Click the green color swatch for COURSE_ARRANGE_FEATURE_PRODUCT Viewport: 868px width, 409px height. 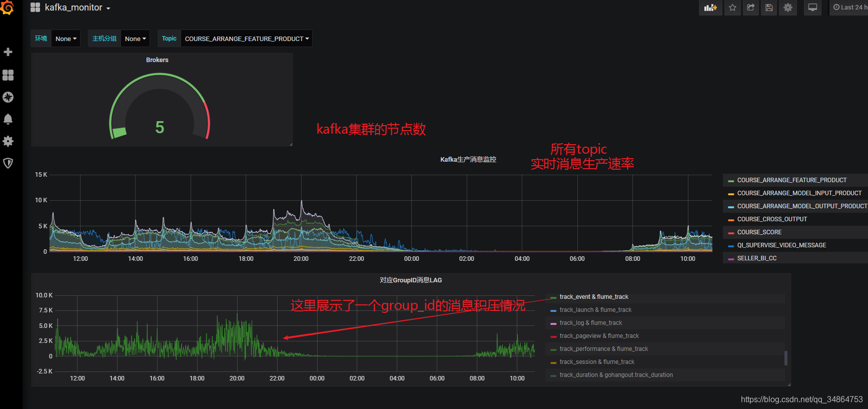click(731, 181)
